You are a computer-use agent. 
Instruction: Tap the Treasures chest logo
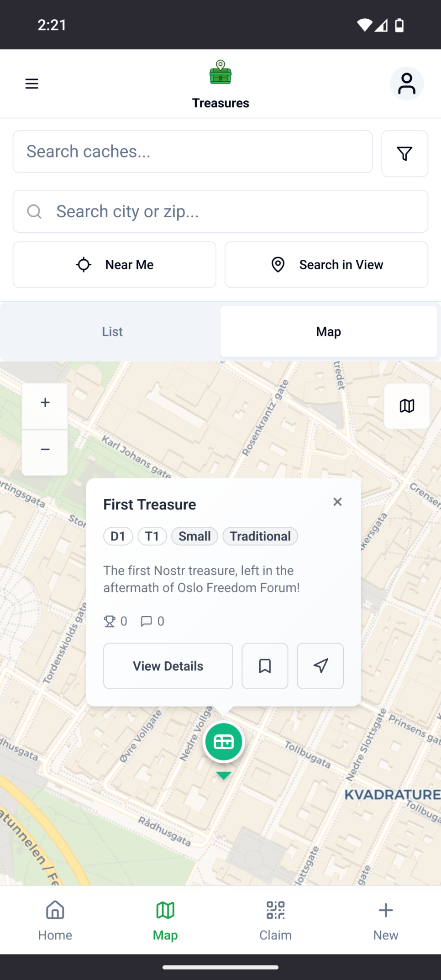(x=220, y=73)
